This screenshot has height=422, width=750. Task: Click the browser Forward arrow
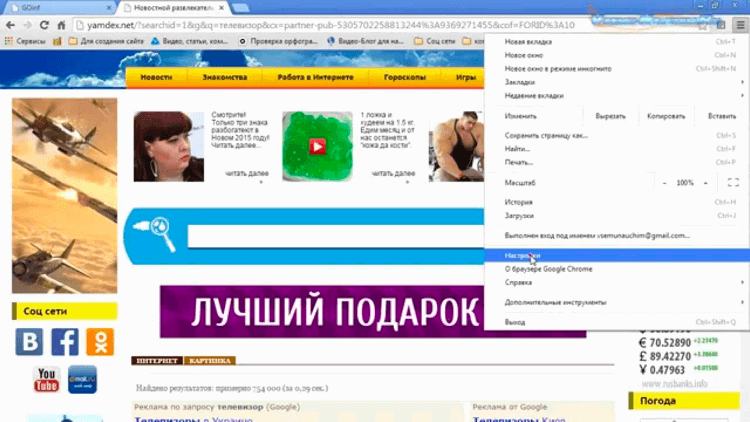pos(27,25)
